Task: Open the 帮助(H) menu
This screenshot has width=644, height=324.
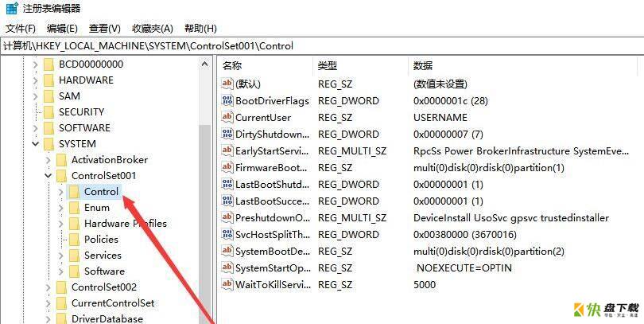Action: 200,29
